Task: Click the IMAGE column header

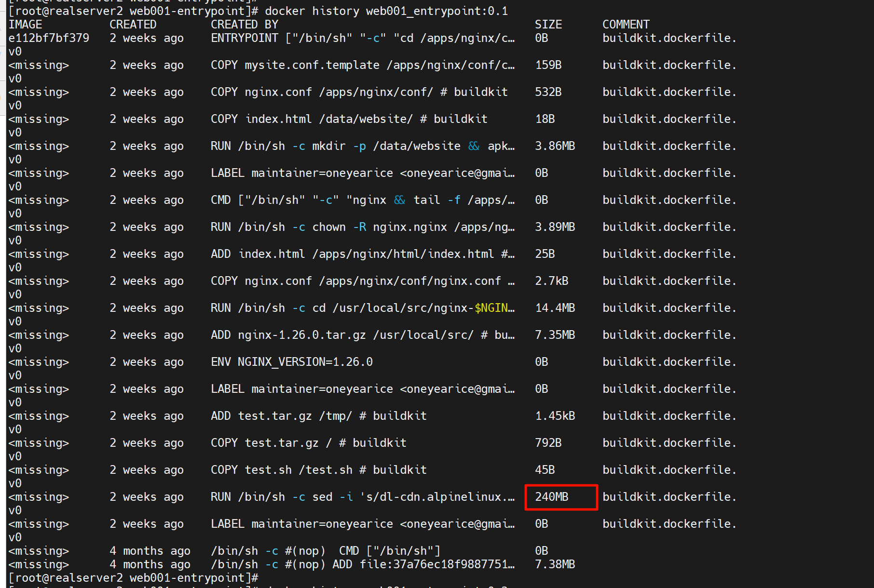Action: pyautogui.click(x=25, y=25)
